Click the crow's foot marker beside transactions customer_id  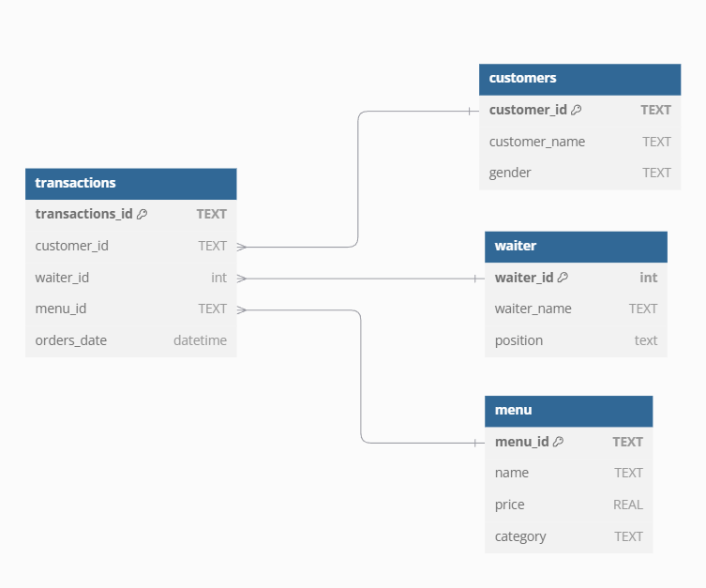(242, 247)
